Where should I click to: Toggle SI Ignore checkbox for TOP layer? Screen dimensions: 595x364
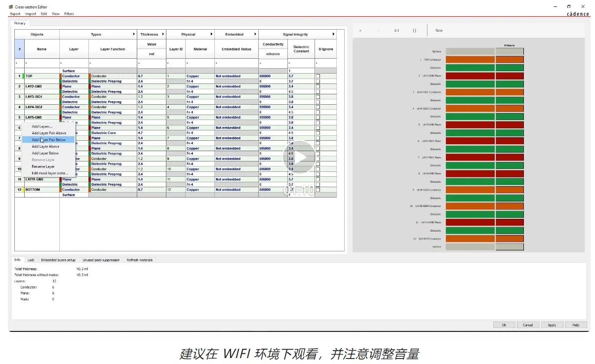317,76
